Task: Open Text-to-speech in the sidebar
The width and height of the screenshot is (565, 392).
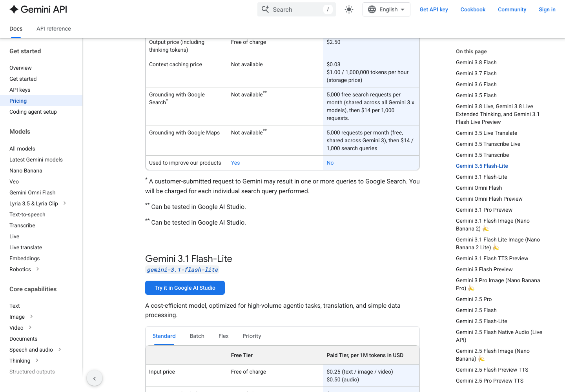Action: point(27,214)
